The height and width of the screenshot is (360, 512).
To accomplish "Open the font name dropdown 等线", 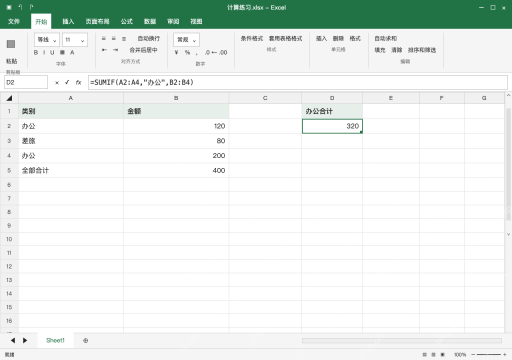I will 47,40.
